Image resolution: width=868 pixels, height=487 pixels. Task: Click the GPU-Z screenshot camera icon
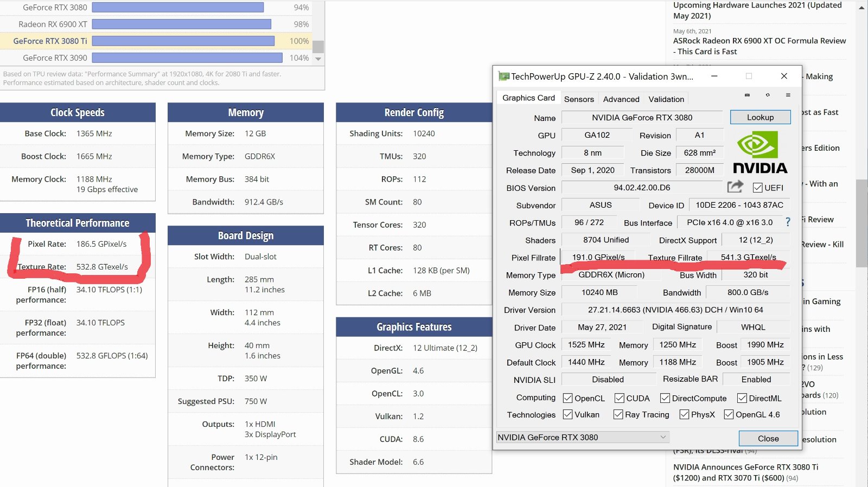point(747,95)
